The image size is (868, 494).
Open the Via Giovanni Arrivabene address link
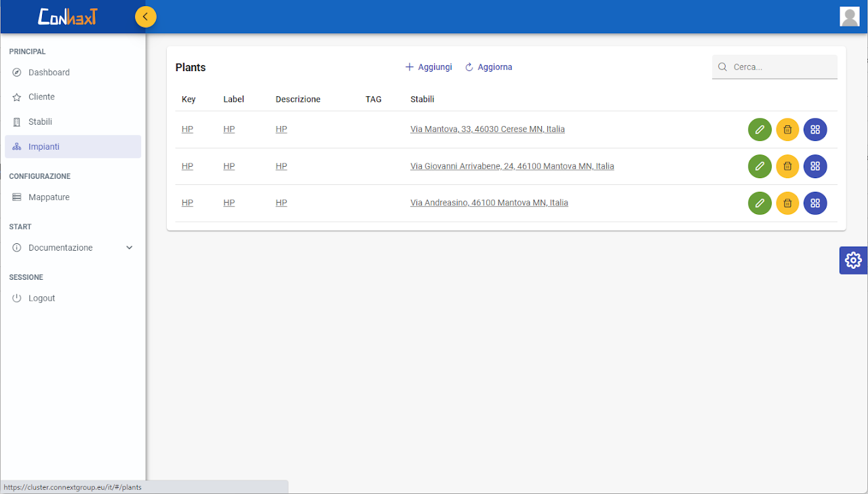[x=512, y=166]
